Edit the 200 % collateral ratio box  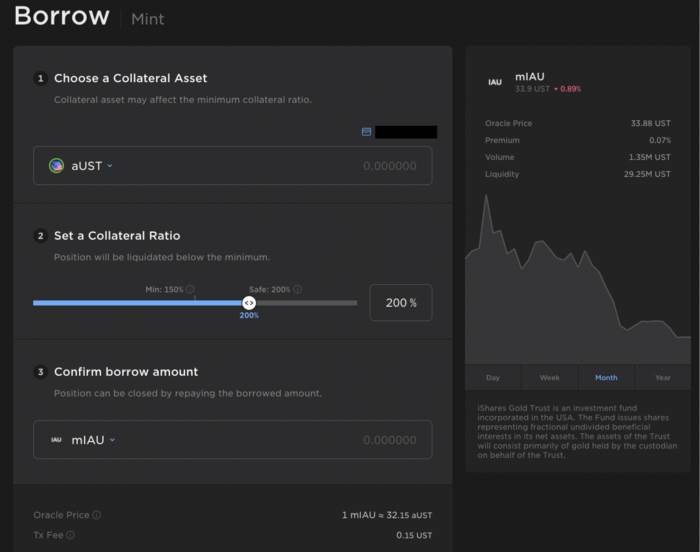pyautogui.click(x=401, y=303)
